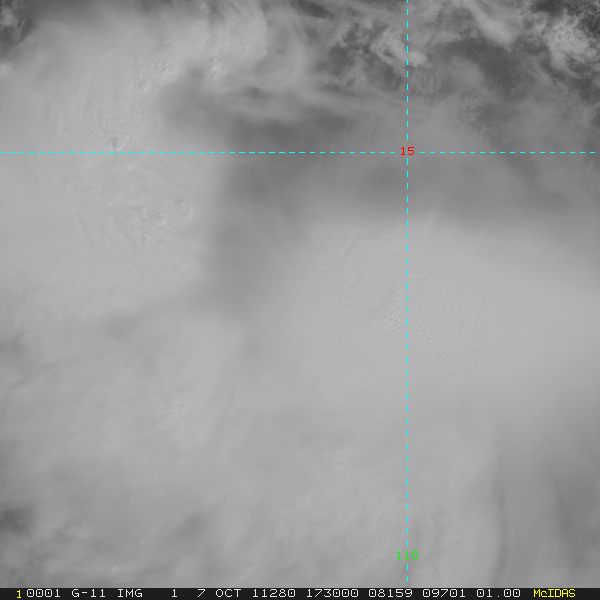Click the IMG text in status line
This screenshot has height=600, width=600.
(130, 593)
